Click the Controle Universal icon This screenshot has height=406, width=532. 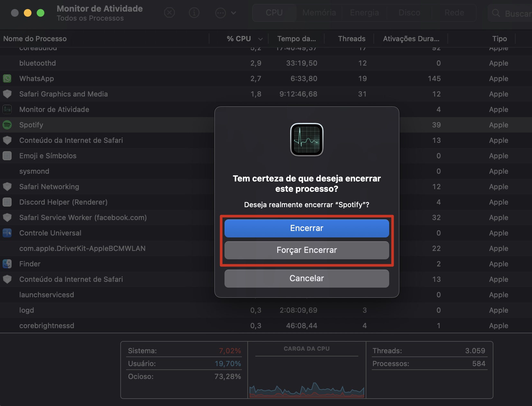point(7,233)
